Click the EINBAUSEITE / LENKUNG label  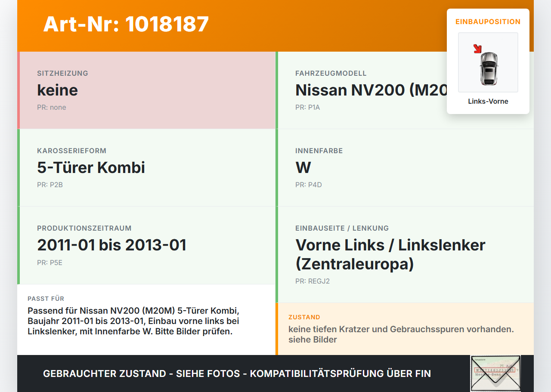pyautogui.click(x=342, y=228)
